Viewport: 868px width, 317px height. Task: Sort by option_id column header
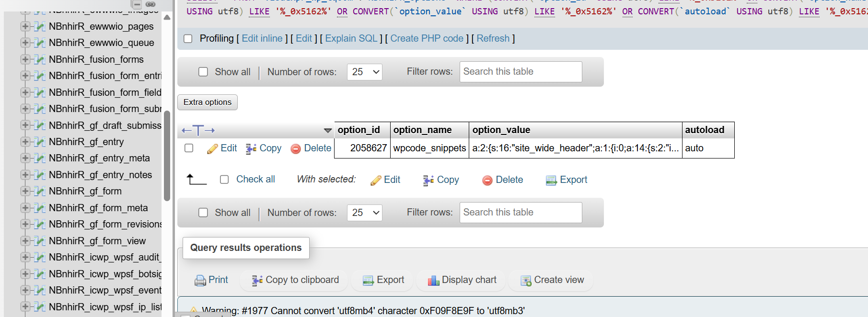point(359,130)
